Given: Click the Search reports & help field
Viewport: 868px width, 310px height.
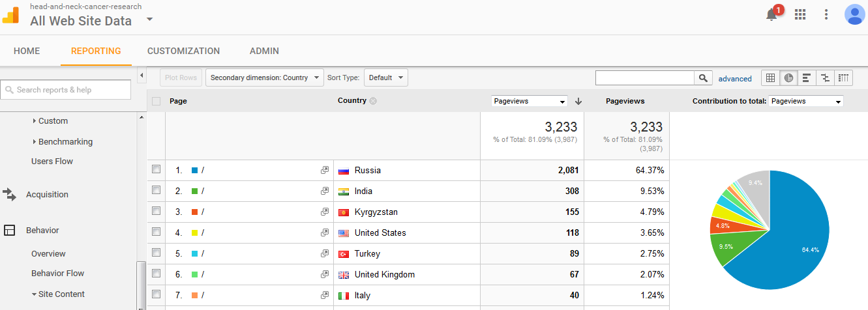Looking at the screenshot, I should point(65,90).
